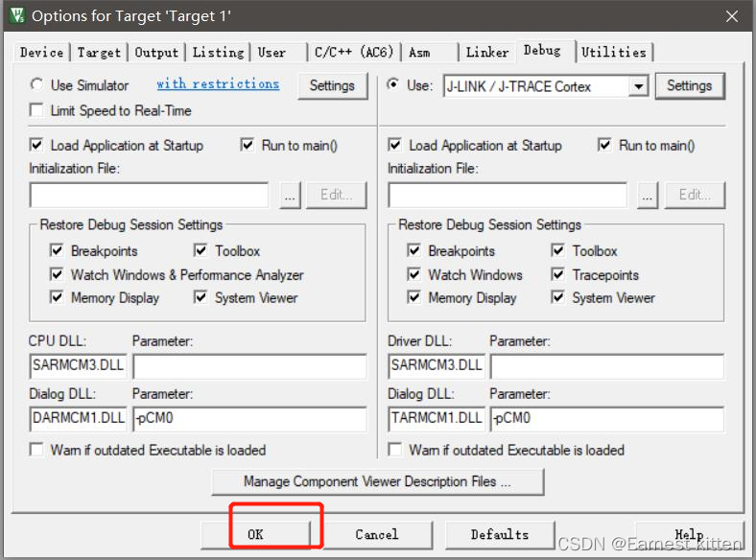Select the Use Simulator radio button
This screenshot has height=560, width=756.
tap(36, 84)
